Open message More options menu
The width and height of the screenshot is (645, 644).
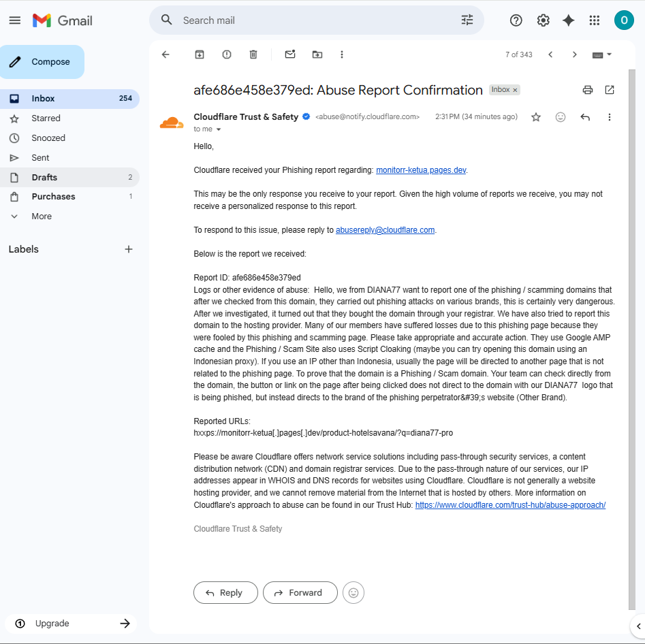pos(610,117)
